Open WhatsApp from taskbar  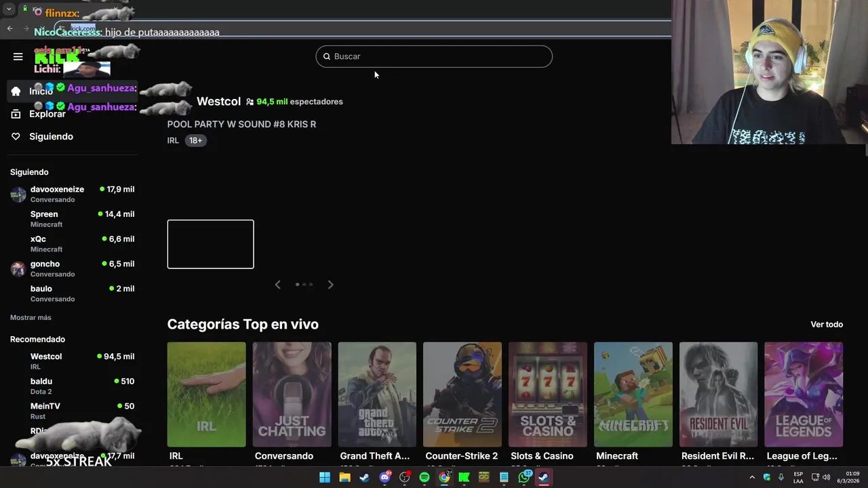point(524,477)
